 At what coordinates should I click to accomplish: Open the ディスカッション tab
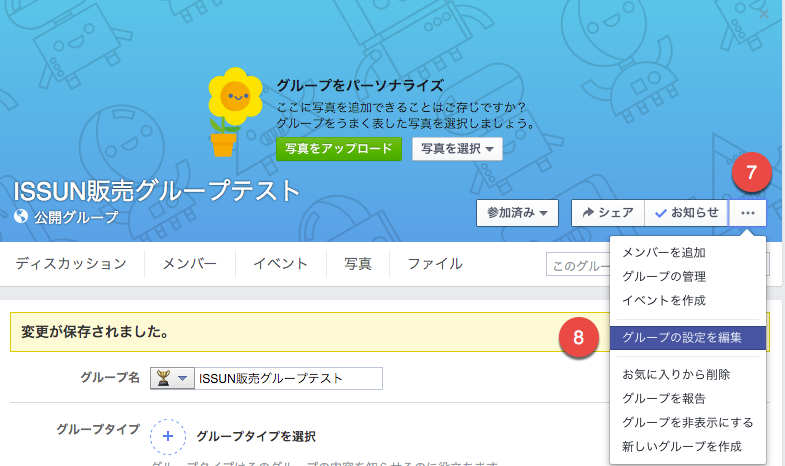[x=71, y=264]
